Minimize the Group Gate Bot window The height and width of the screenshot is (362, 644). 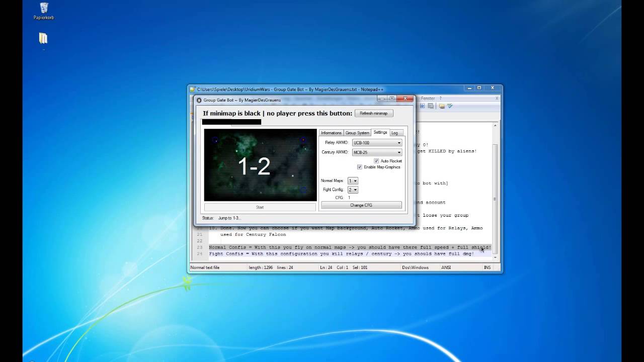(382, 99)
